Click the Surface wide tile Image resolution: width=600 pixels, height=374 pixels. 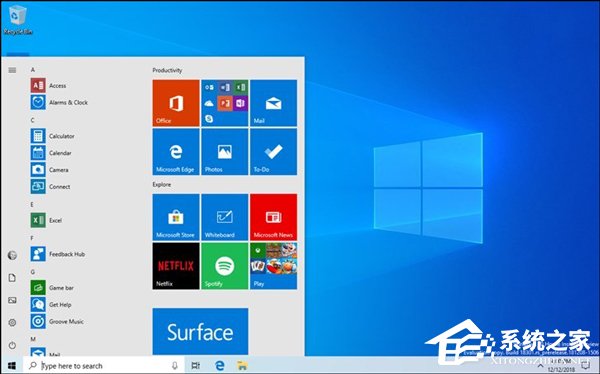(x=200, y=332)
